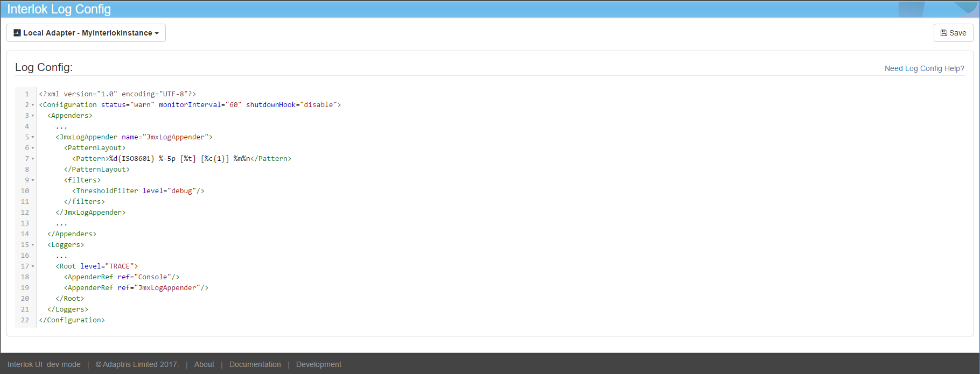The height and width of the screenshot is (374, 980).
Task: Collapse the JmxLogAppender fold arrow on line 5
Action: [x=33, y=137]
